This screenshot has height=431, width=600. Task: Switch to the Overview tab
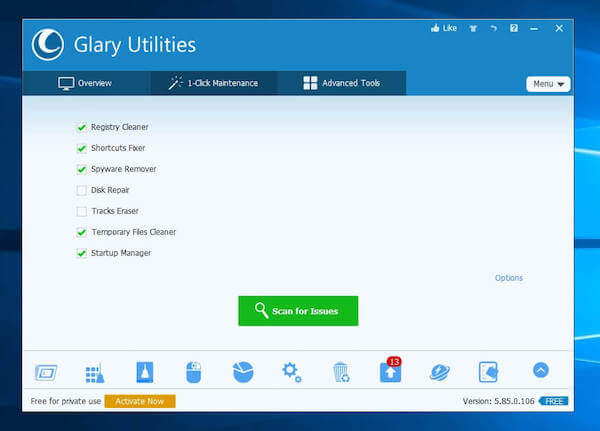pyautogui.click(x=85, y=83)
